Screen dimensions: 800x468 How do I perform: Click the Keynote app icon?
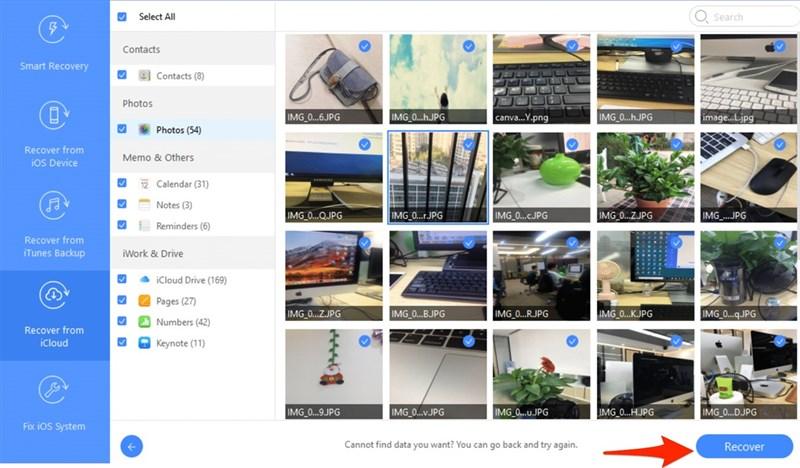coord(144,343)
